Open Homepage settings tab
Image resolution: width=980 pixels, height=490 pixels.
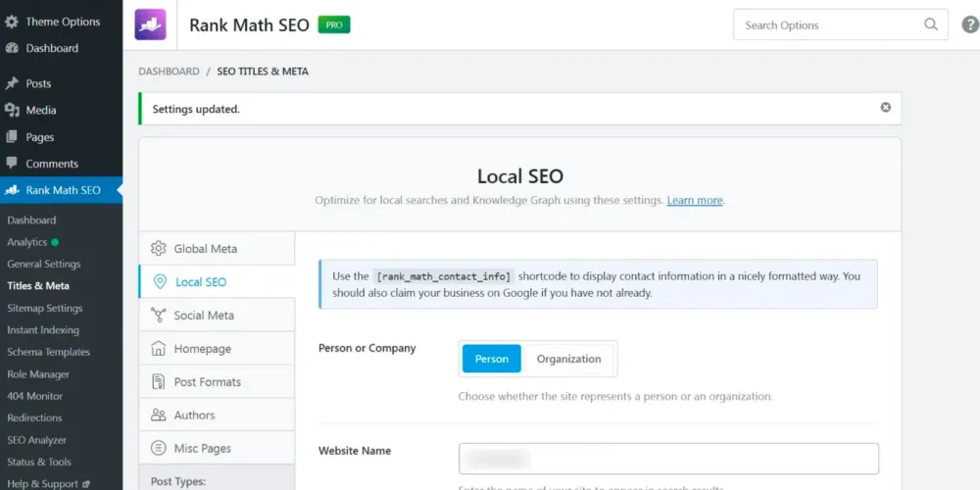[x=217, y=348]
